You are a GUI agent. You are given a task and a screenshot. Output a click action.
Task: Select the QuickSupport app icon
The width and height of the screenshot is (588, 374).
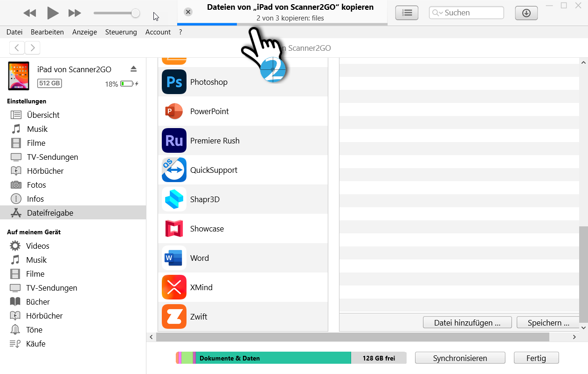174,170
